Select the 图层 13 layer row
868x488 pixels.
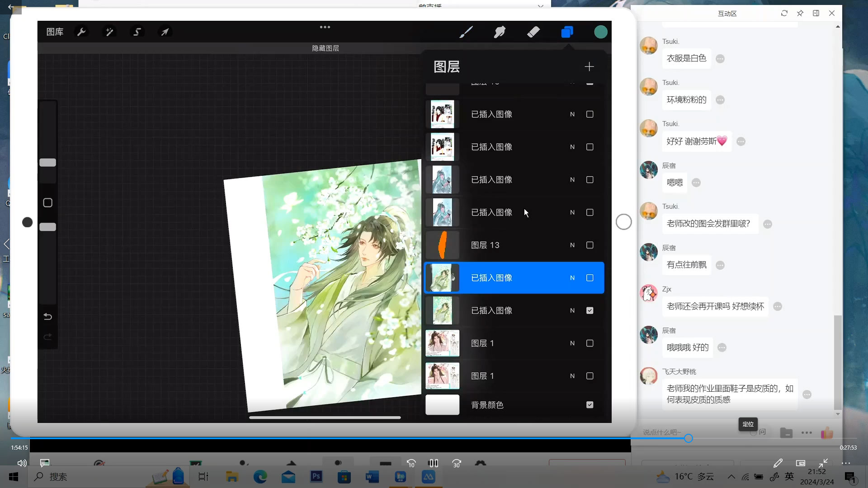[514, 245]
